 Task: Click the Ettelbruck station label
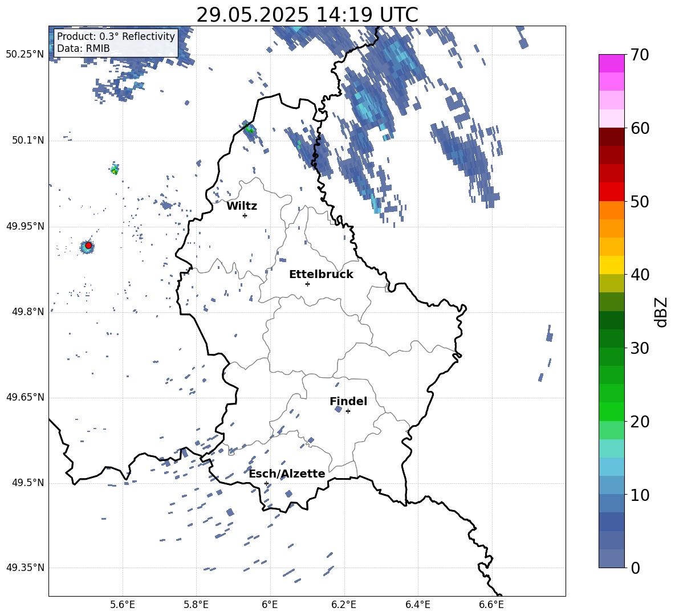(321, 275)
